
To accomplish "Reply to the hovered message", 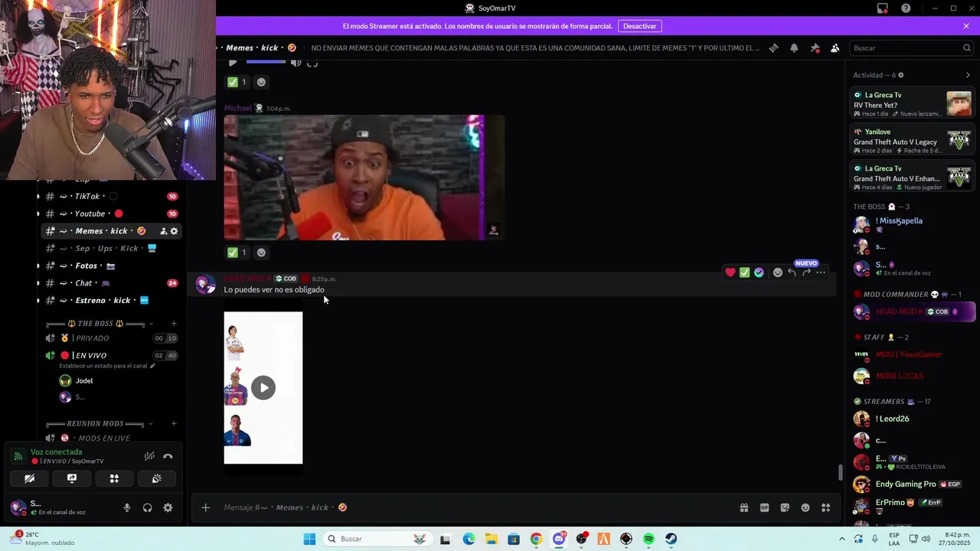I will click(x=792, y=272).
